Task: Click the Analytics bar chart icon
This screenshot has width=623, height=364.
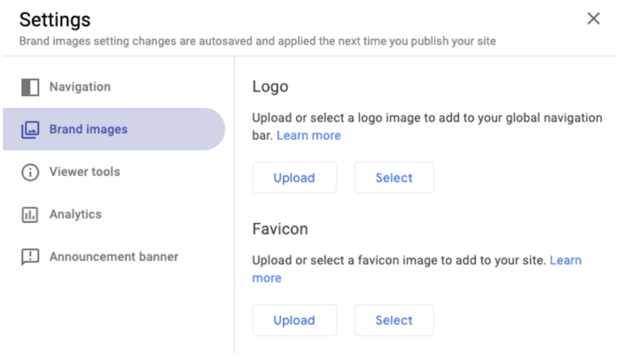Action: click(30, 215)
